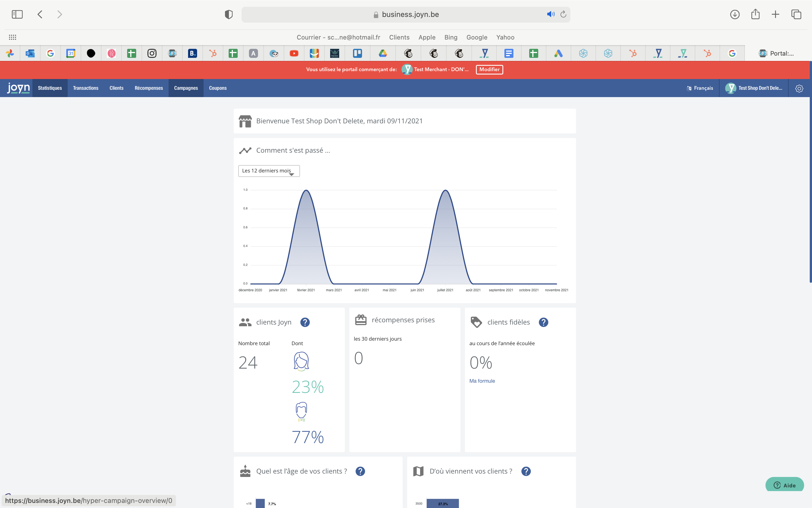Open the Campagnes menu

click(186, 88)
